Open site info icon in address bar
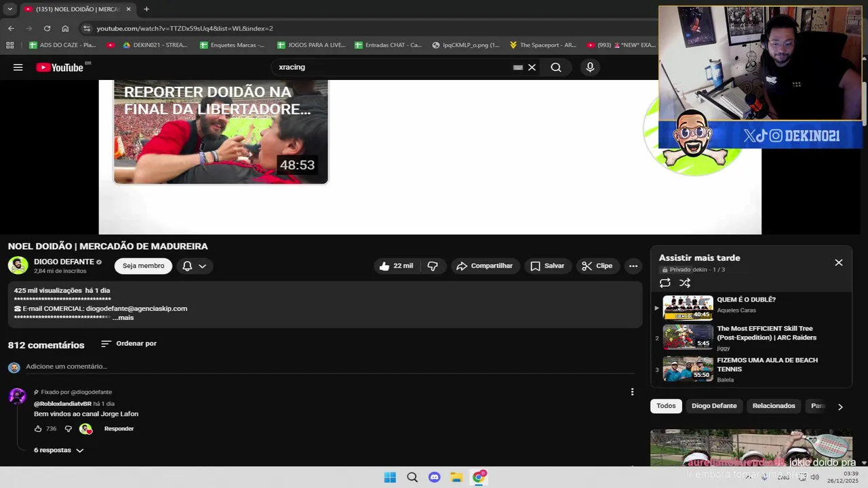 coord(85,28)
